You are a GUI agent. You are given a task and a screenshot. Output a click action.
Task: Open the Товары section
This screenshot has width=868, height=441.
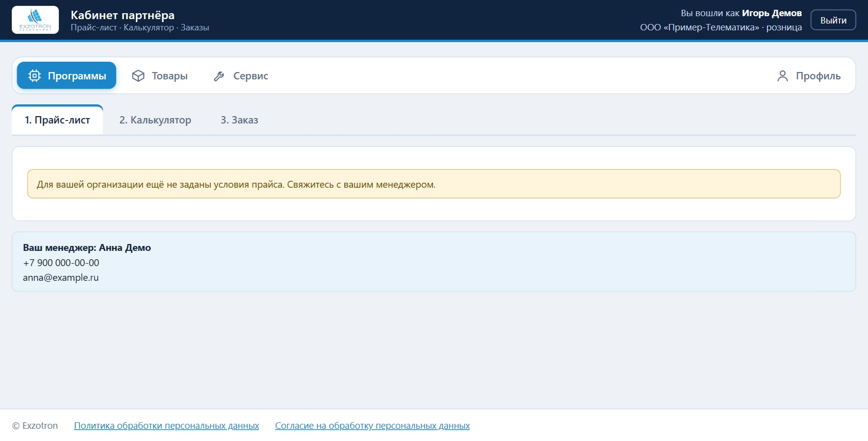click(160, 75)
